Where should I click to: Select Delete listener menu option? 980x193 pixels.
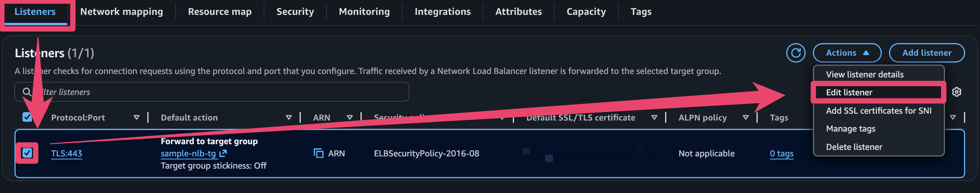point(854,147)
